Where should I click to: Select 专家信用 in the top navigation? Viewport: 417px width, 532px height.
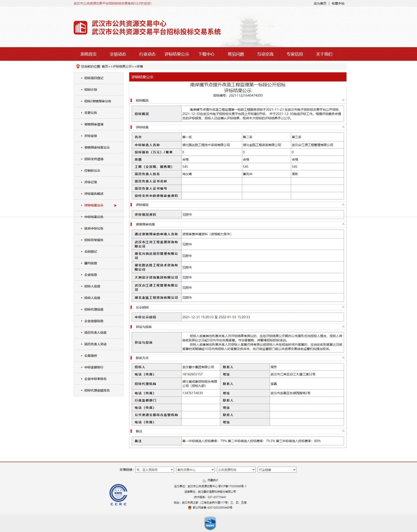point(295,54)
